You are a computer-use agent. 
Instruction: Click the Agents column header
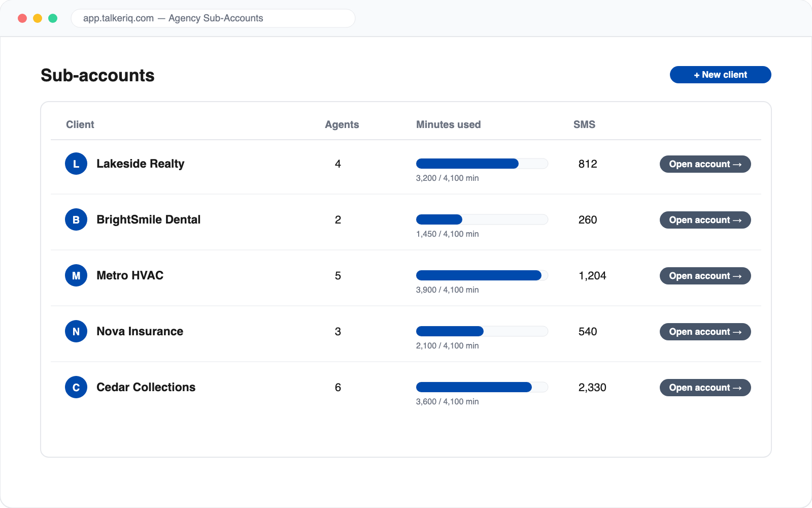tap(342, 124)
